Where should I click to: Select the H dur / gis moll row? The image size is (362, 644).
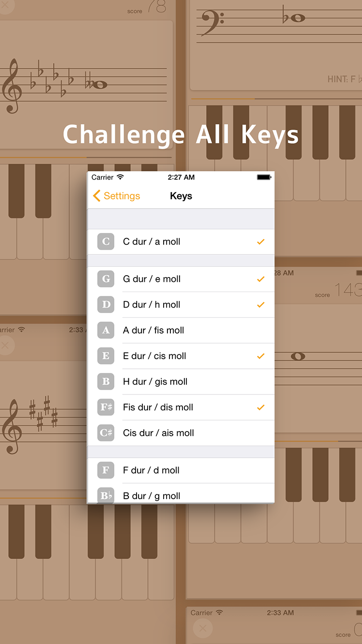tap(181, 381)
